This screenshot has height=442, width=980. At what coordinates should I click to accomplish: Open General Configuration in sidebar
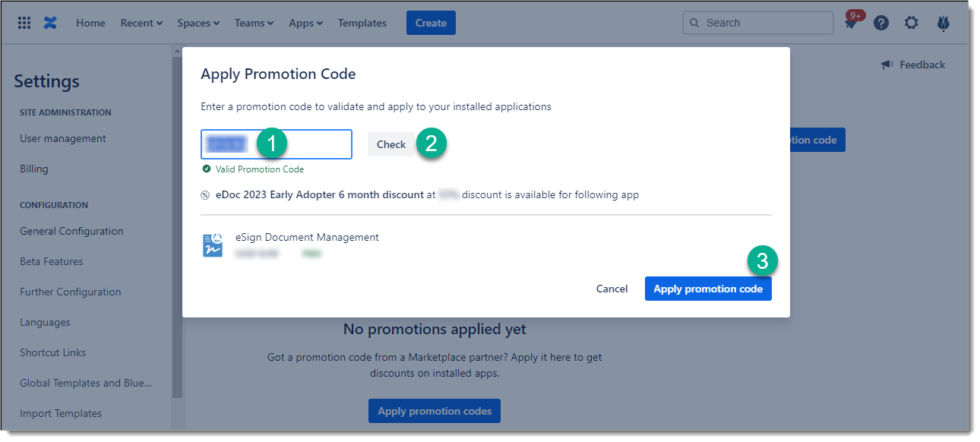71,231
